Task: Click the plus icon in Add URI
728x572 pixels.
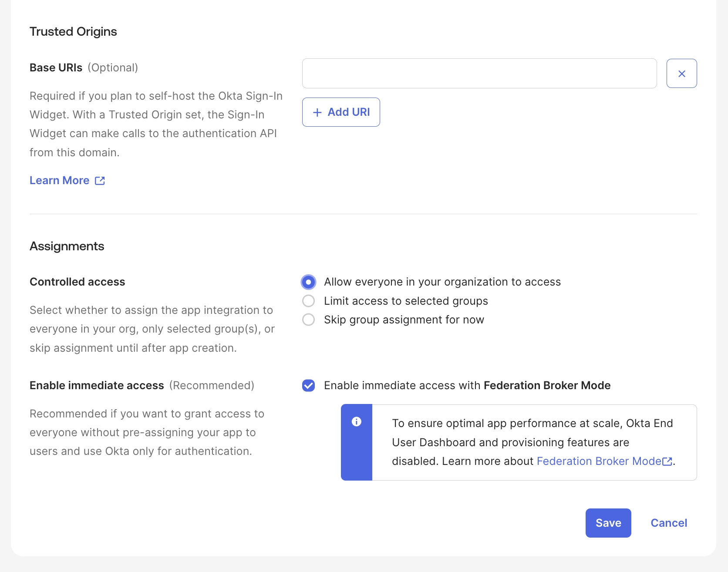Action: pyautogui.click(x=317, y=112)
